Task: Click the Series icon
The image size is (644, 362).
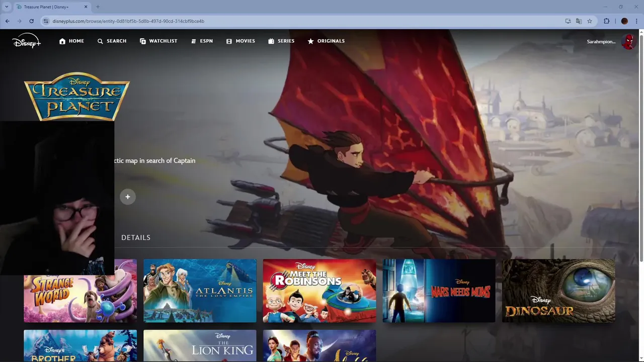Action: pyautogui.click(x=271, y=41)
